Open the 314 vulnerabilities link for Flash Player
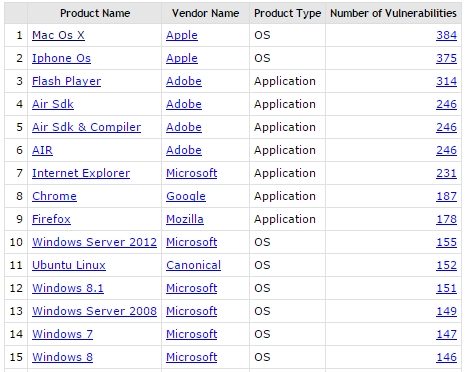The image size is (466, 372). click(x=446, y=81)
